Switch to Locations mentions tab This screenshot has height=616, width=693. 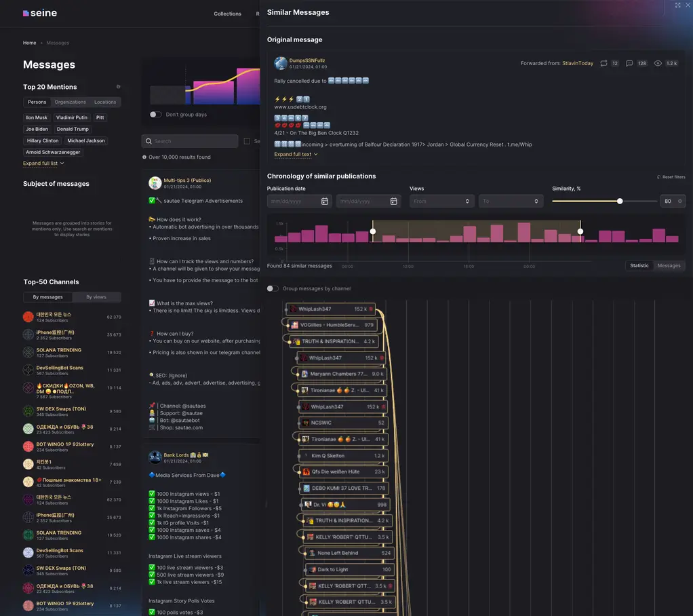pyautogui.click(x=105, y=102)
